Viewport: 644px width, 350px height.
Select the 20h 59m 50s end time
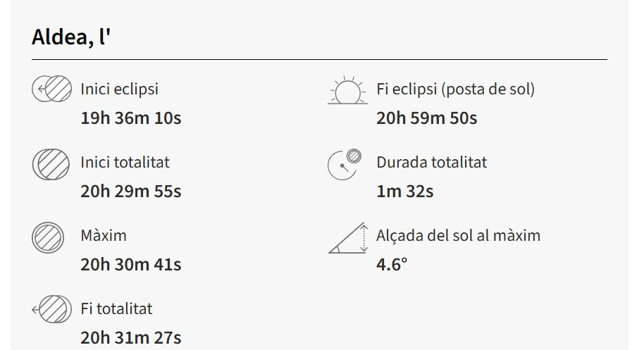[x=426, y=118]
